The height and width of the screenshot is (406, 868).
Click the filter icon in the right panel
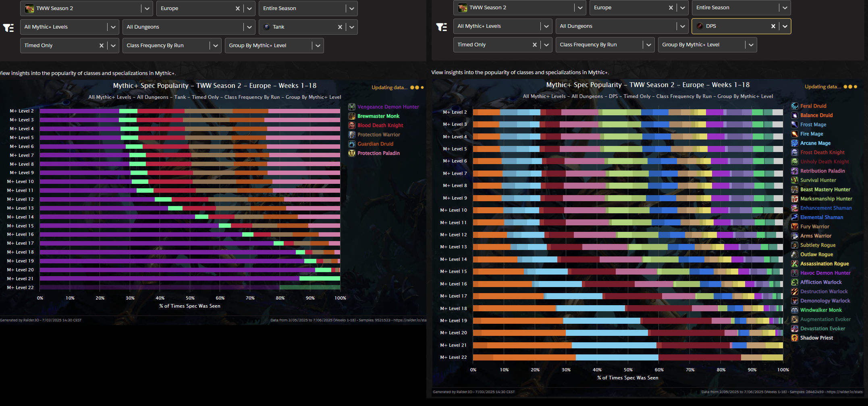[x=442, y=27]
